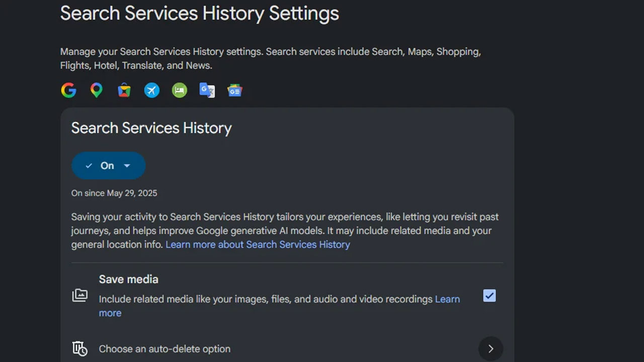Click the Google News icon

(x=235, y=90)
